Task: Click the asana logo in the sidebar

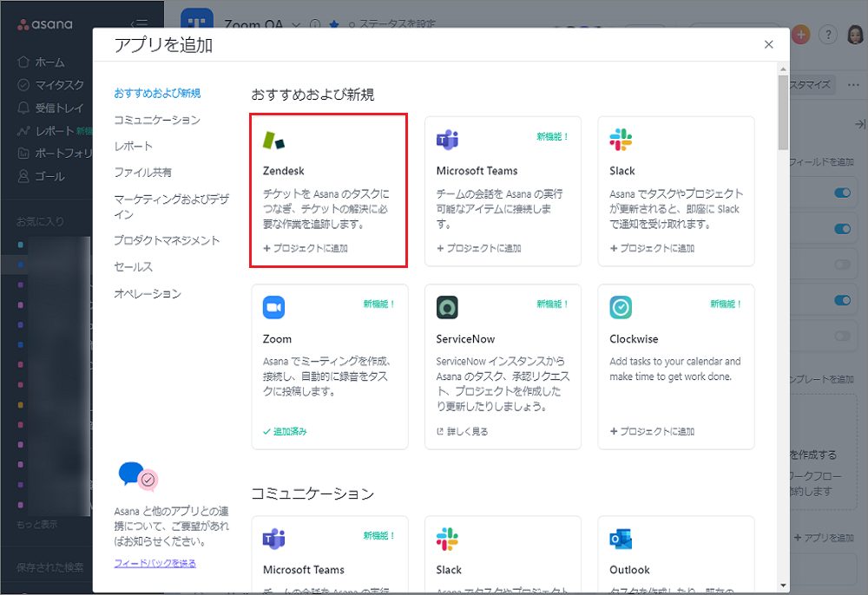Action: pos(45,24)
